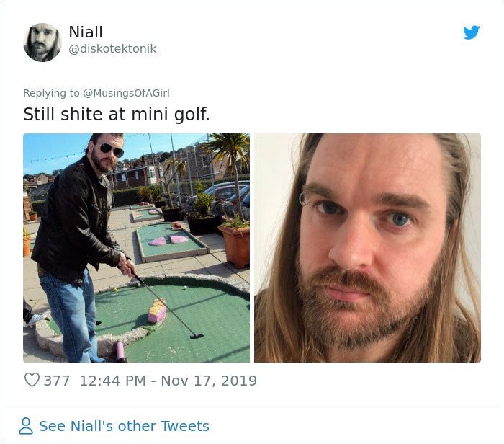Click the pink obstacle on the putting green
Image resolution: width=504 pixels, height=444 pixels.
[x=157, y=311]
